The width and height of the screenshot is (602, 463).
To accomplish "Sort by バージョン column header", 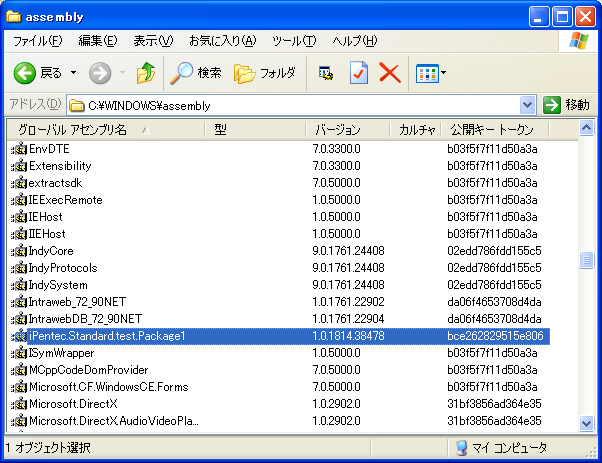I will pyautogui.click(x=347, y=130).
